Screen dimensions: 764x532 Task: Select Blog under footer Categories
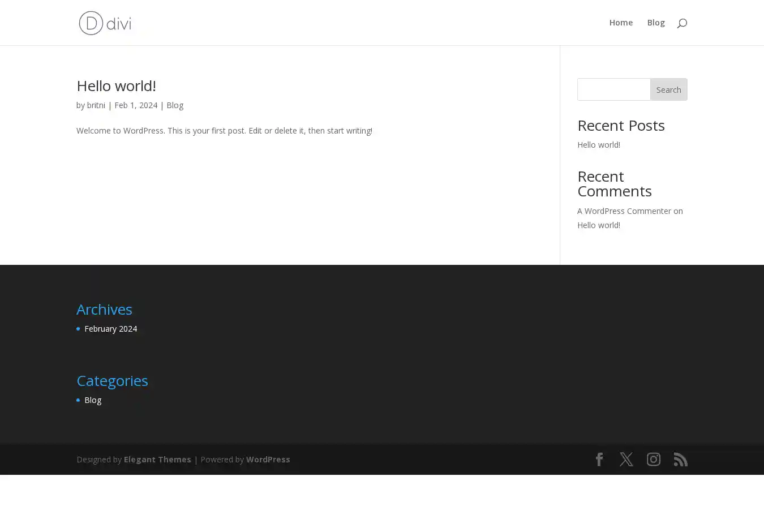(x=93, y=400)
